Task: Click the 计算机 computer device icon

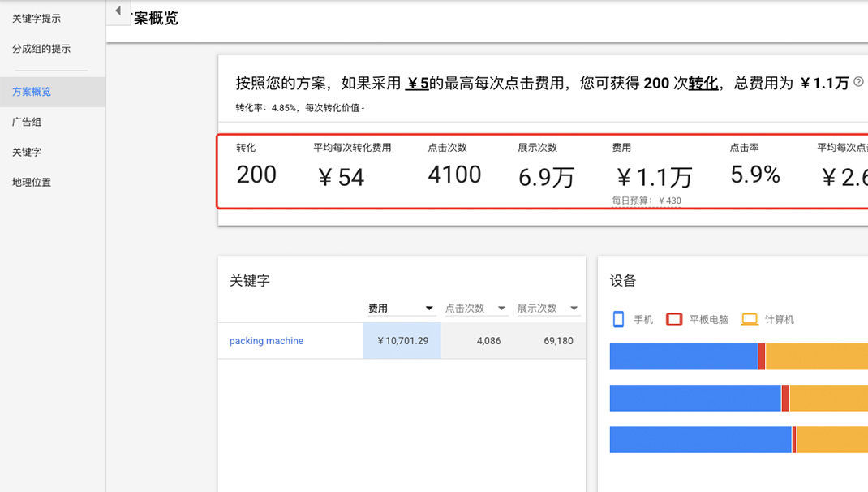Action: (749, 319)
